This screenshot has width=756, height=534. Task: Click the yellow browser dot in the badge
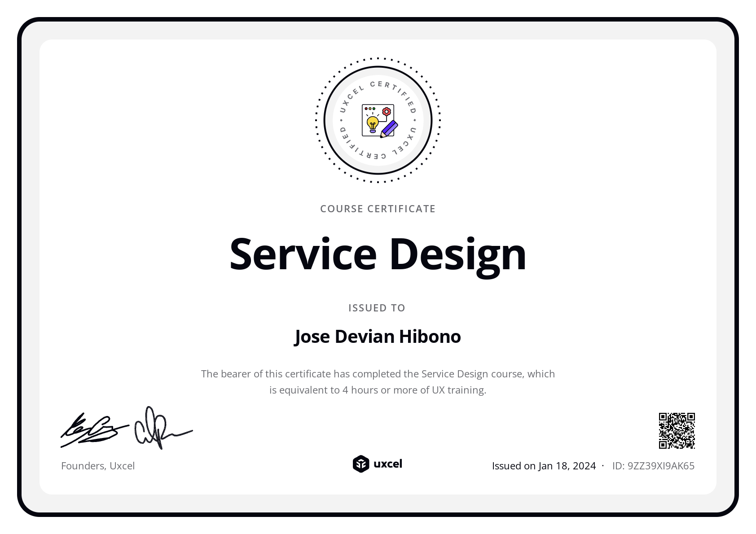(370, 108)
